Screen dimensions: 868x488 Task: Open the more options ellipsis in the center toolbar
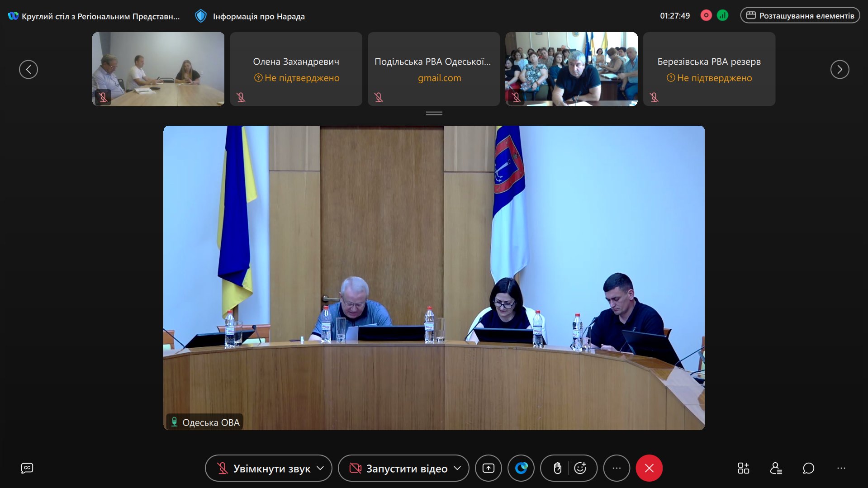click(x=617, y=468)
